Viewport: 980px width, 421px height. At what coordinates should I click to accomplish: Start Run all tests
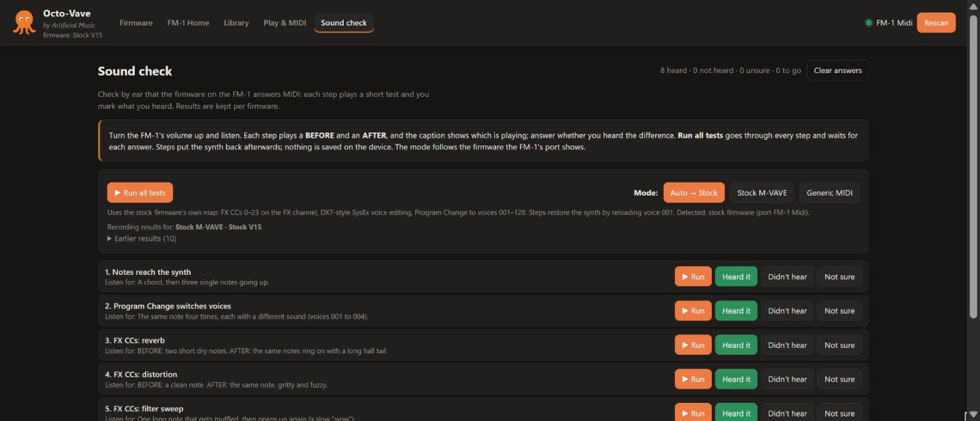140,192
